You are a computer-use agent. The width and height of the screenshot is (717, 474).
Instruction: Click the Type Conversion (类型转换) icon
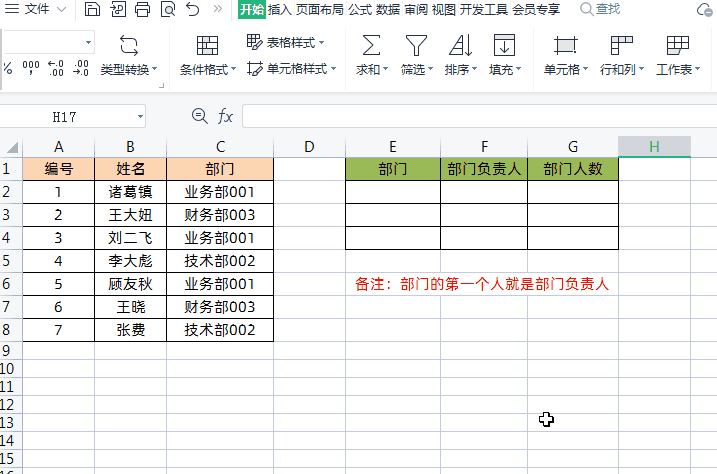click(128, 46)
